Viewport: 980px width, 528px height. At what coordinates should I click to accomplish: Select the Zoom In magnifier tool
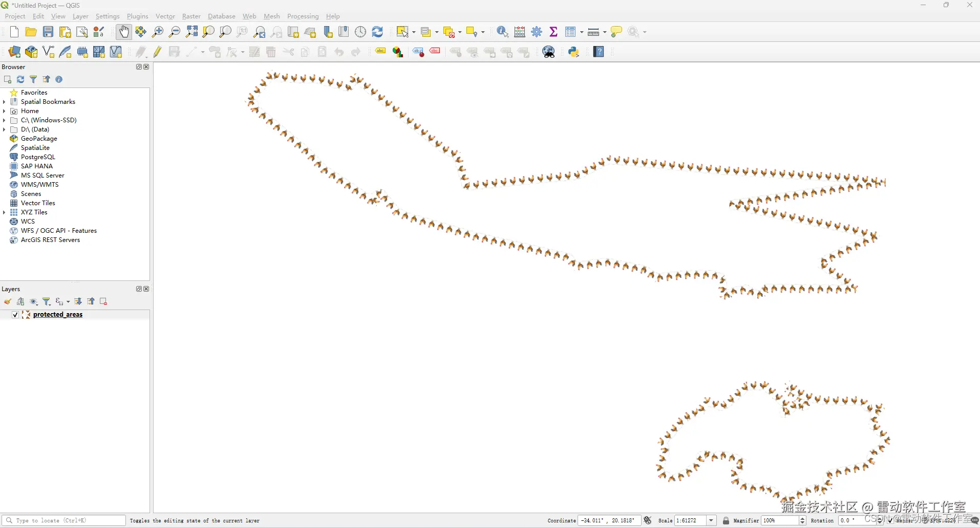158,32
